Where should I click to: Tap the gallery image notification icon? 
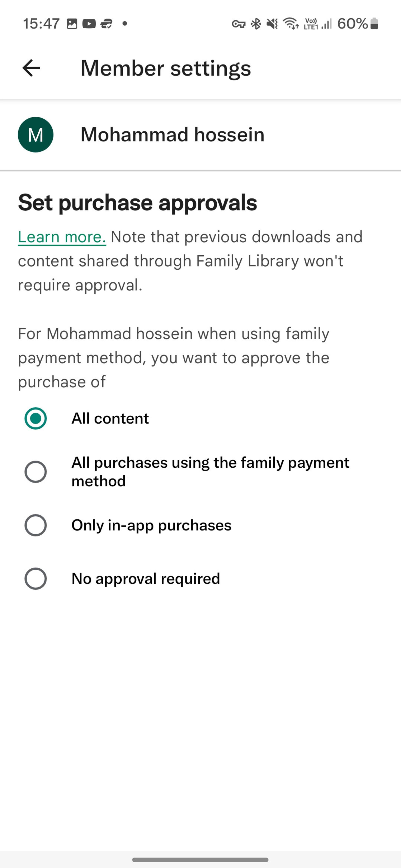click(x=72, y=24)
